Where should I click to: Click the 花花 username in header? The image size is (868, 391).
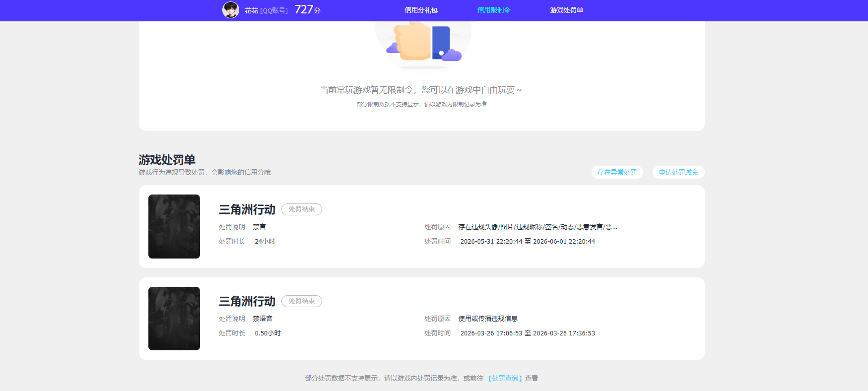(x=251, y=10)
